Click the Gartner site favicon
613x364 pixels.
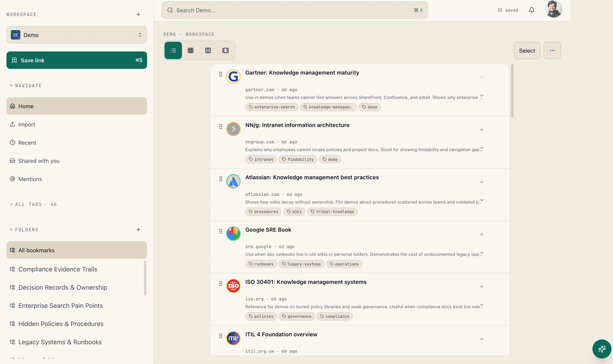pyautogui.click(x=233, y=77)
